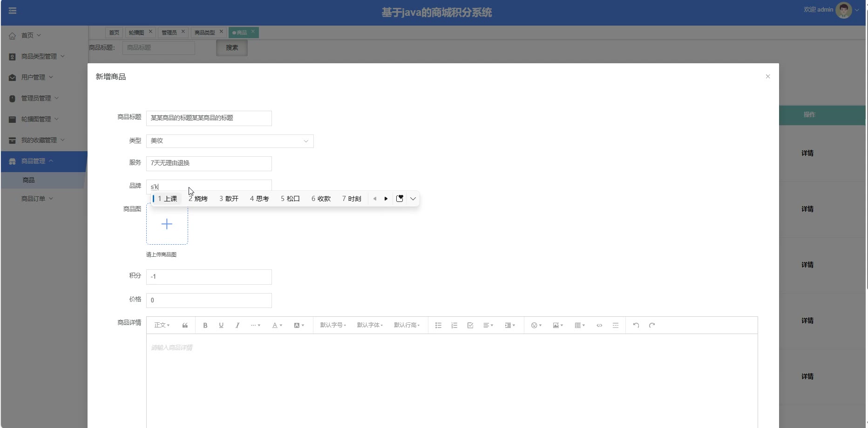Screen dimensions: 868x428
Task: Choose IME candidate 5 松口
Action: [x=290, y=199]
